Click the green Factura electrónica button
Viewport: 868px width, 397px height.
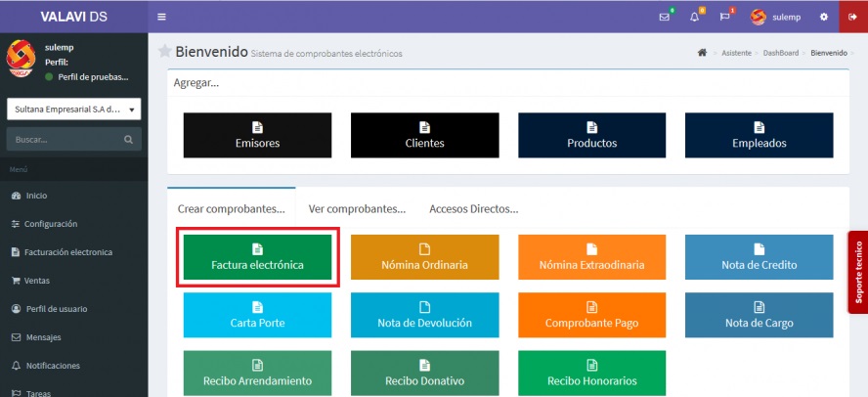click(x=257, y=257)
